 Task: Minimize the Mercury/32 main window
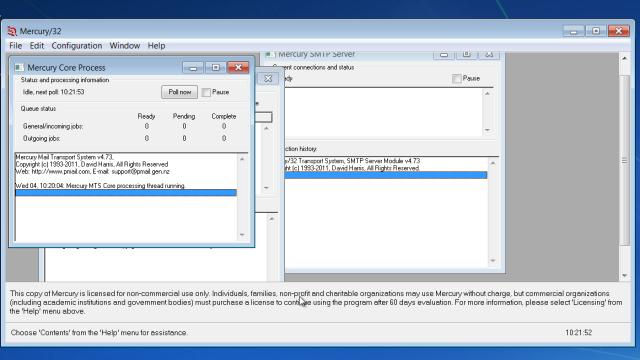[x=573, y=31]
